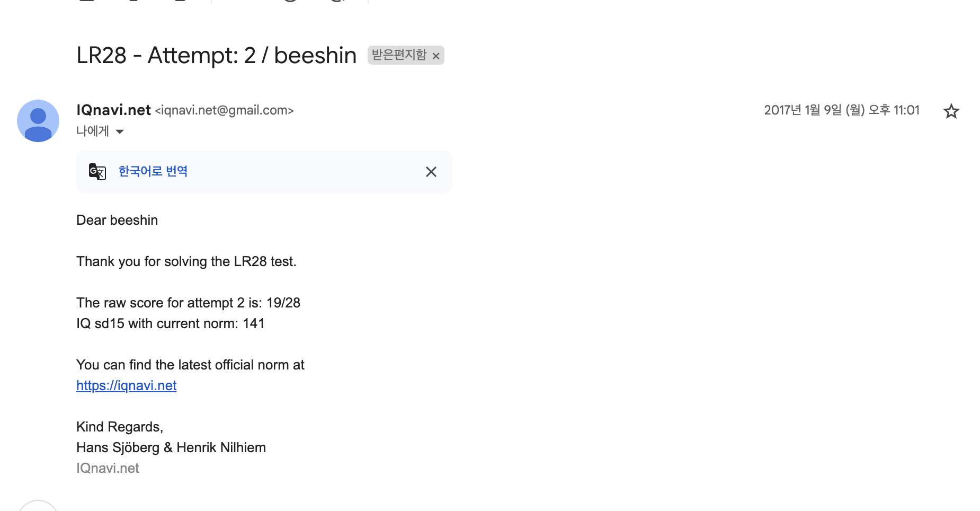980x511 pixels.
Task: Click the raw score 19/28 line
Action: click(188, 303)
